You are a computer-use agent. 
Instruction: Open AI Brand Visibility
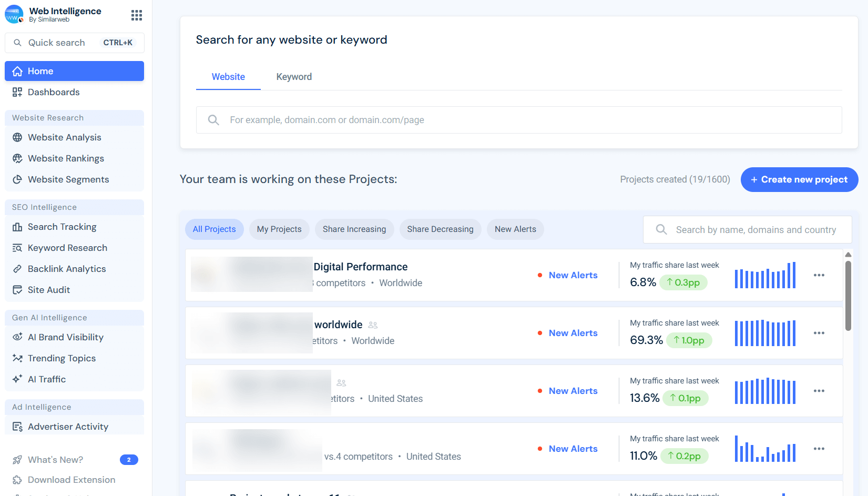pos(65,337)
